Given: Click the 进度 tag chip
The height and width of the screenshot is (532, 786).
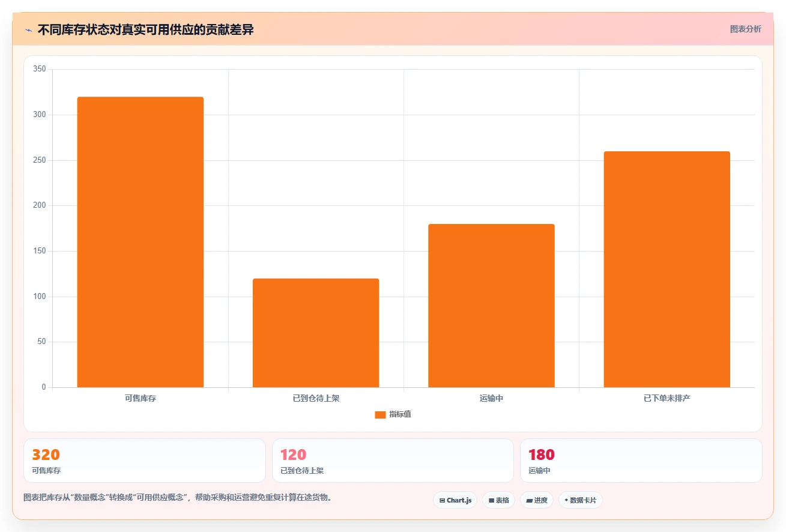Looking at the screenshot, I should (536, 500).
